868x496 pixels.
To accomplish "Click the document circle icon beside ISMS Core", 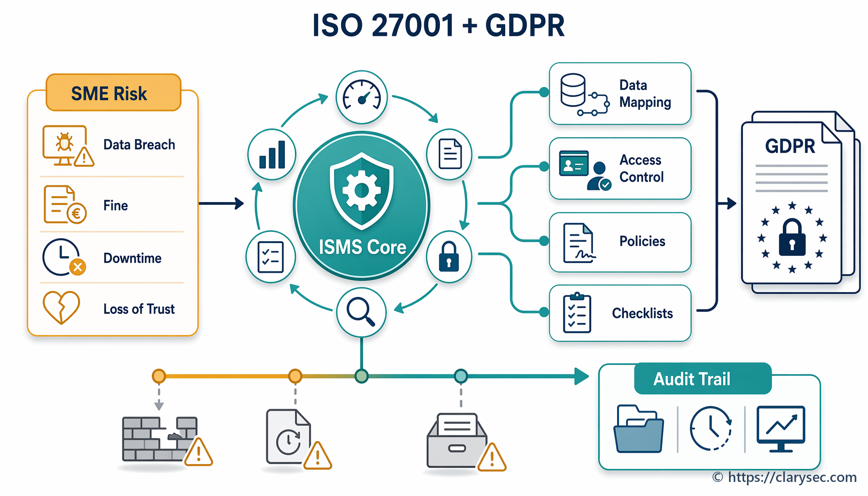I will 449,155.
